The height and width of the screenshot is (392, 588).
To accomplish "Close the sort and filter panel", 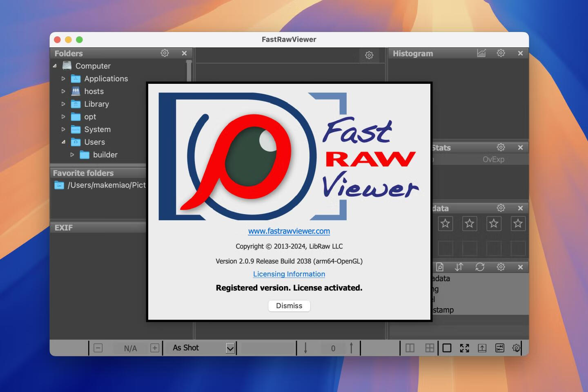I will click(x=520, y=267).
